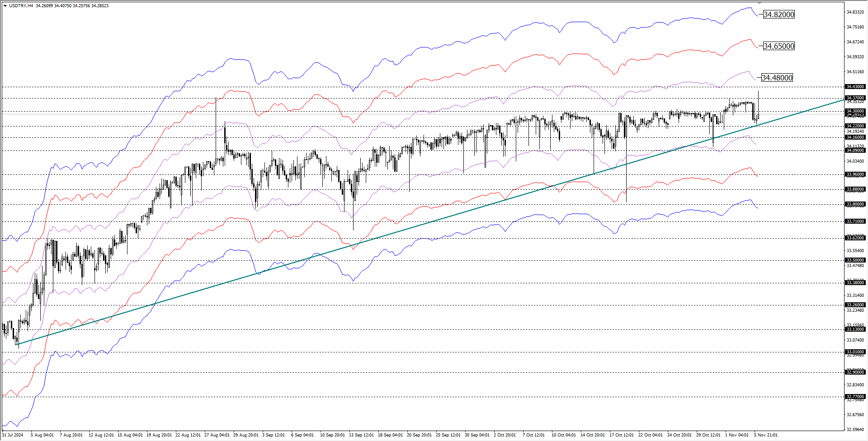Click the 33.01000 price level tag
868x441 pixels.
(855, 352)
